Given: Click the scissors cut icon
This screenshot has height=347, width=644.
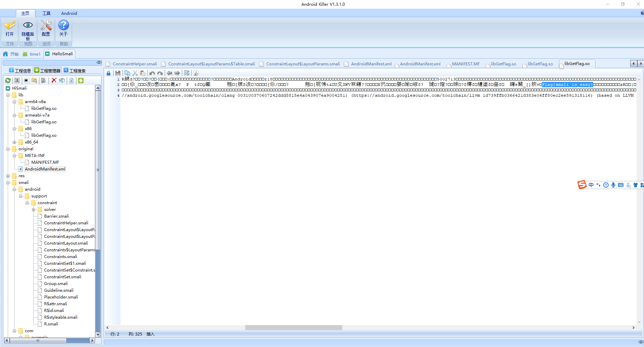Looking at the screenshot, I should (x=135, y=73).
